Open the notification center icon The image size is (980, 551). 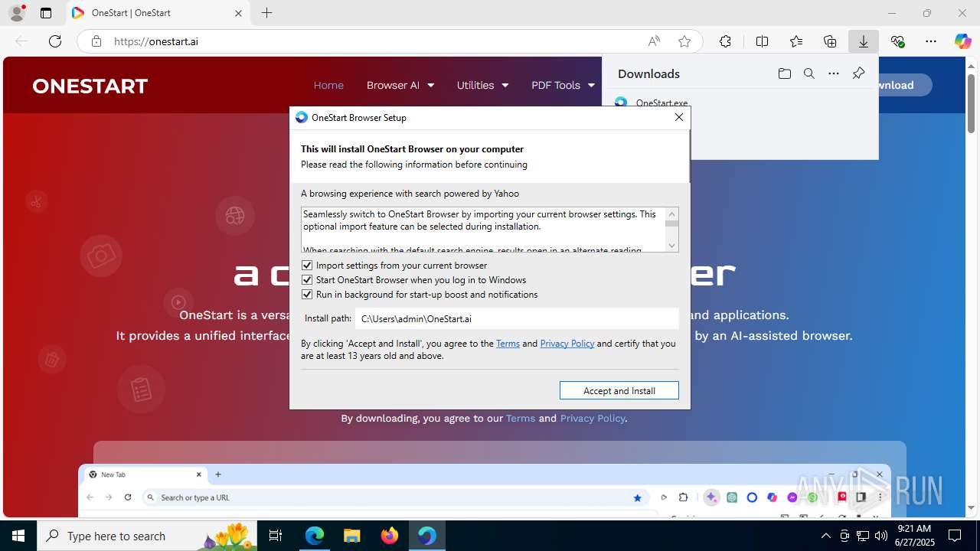click(x=955, y=536)
